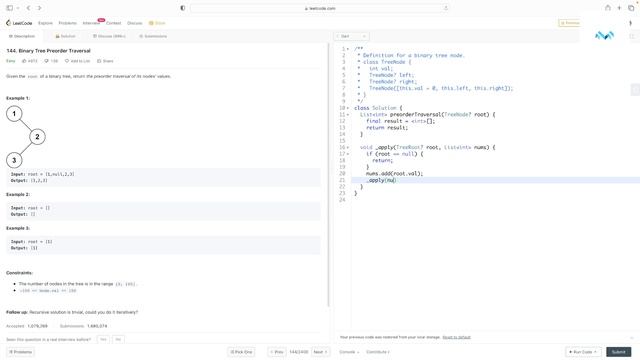Open Safari's home page icon
This screenshot has width=640, height=360.
(x=608, y=8)
